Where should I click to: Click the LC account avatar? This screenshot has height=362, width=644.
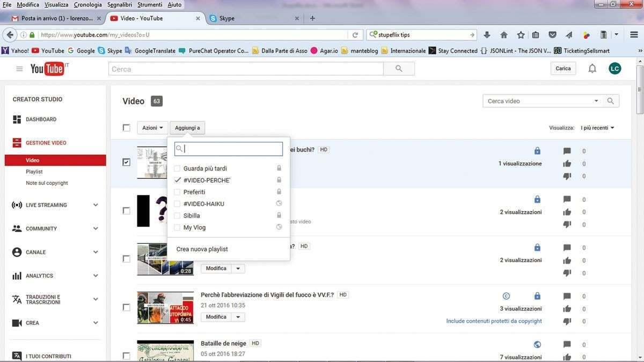(614, 69)
